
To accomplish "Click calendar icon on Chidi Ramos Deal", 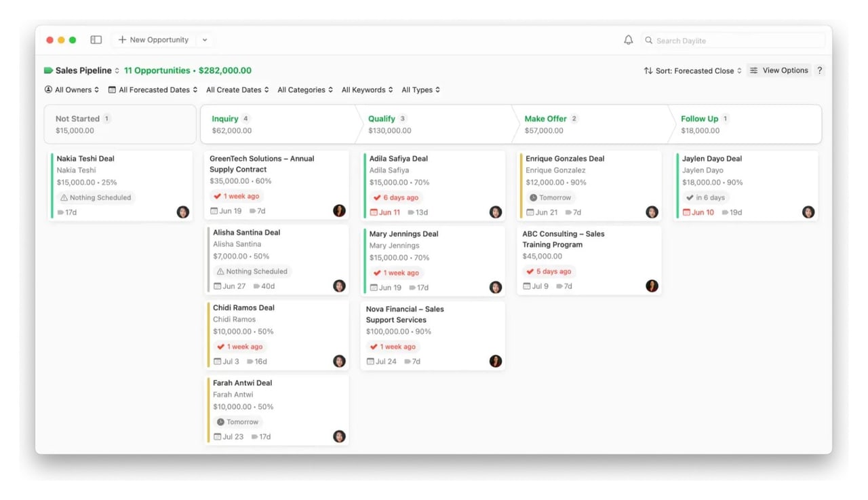I will [x=218, y=362].
